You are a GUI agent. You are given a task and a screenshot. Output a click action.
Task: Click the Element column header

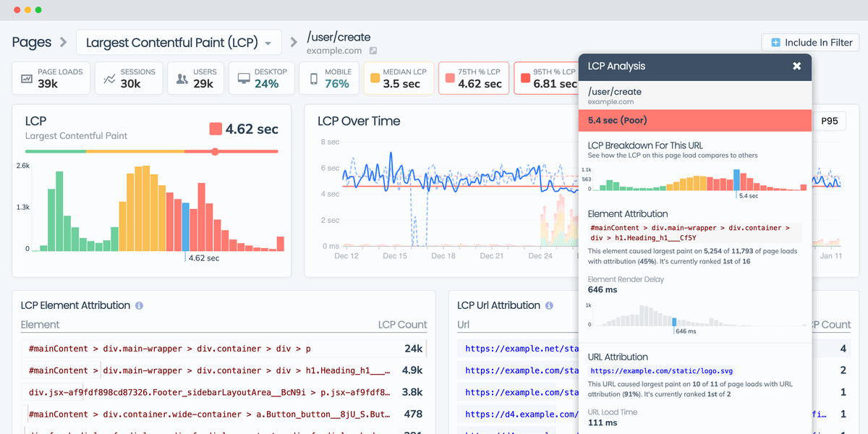click(41, 325)
